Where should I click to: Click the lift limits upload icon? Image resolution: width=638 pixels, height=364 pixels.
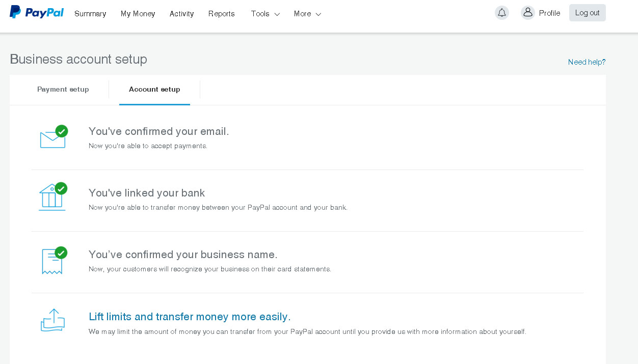pyautogui.click(x=53, y=321)
